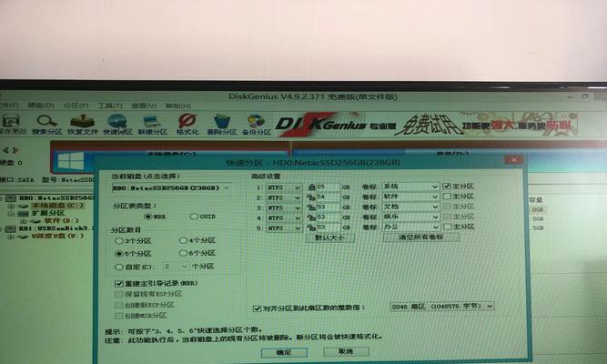Click the 格式化 format toolbar icon
This screenshot has height=364, width=607.
[187, 124]
